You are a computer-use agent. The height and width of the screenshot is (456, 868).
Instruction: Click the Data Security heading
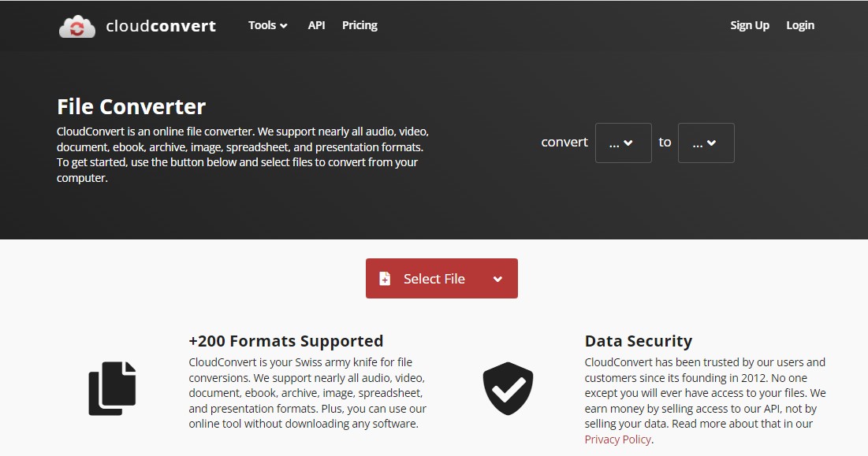pos(638,341)
